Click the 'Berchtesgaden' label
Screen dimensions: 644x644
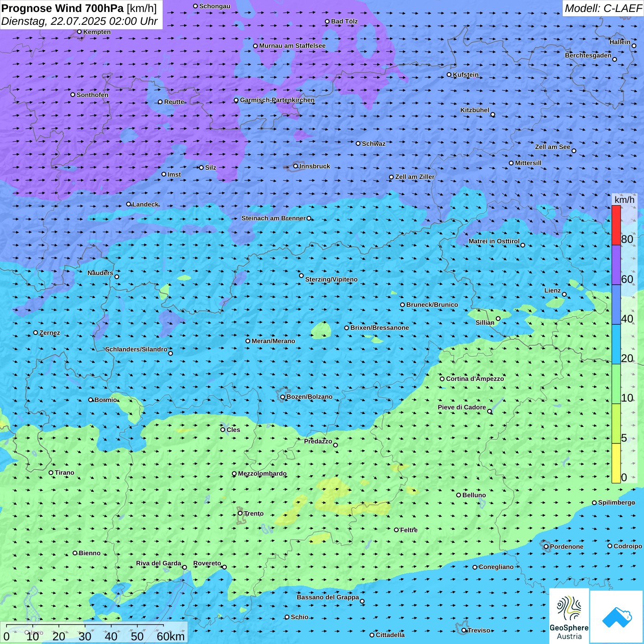(588, 55)
